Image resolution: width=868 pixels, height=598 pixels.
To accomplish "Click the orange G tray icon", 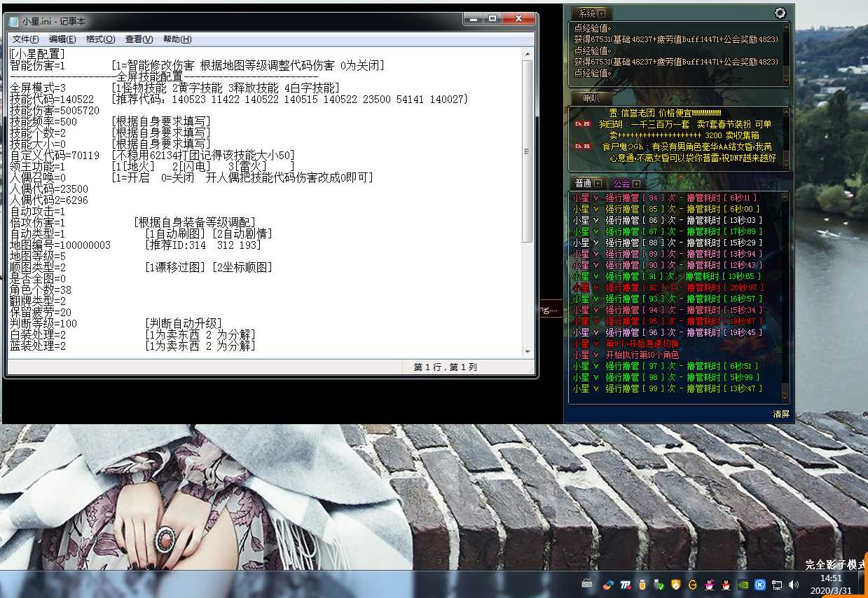I will pos(692,584).
